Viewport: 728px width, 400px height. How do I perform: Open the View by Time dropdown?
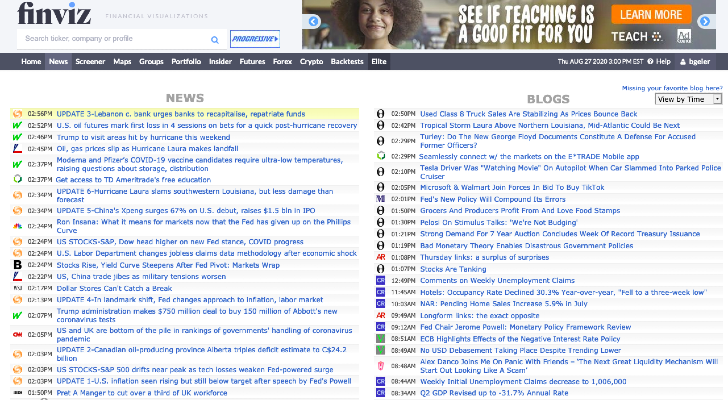(688, 99)
